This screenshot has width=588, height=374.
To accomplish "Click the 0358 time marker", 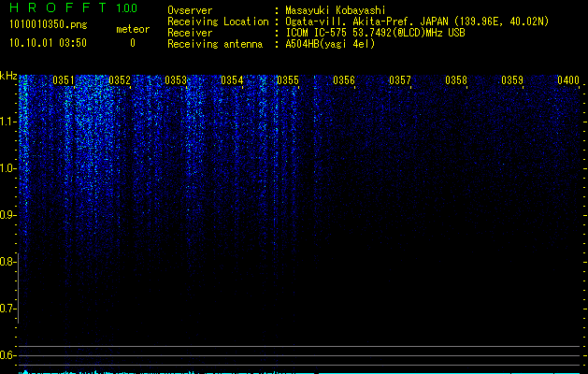I will pos(456,80).
